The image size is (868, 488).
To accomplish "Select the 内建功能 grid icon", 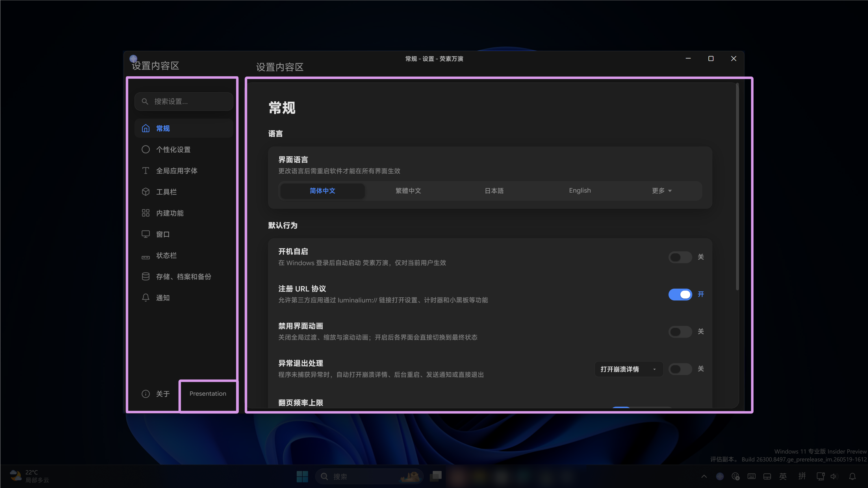I will (x=146, y=213).
